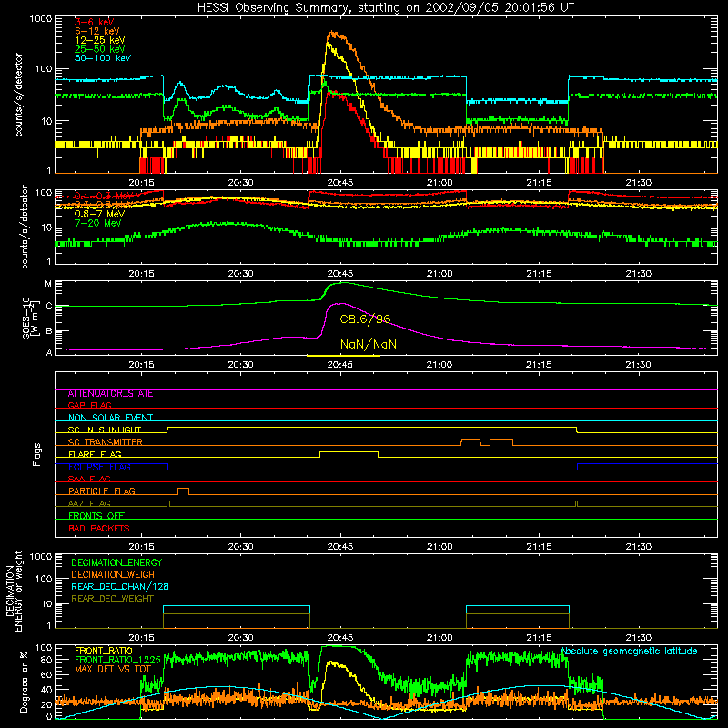Select the yellow "12-25 keV" legend label

pos(100,40)
